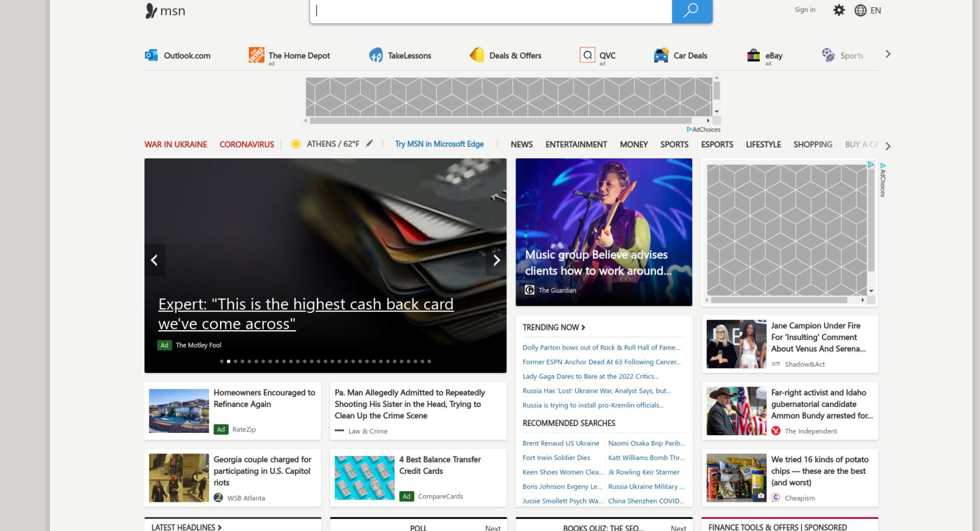Click the Cheapism source icon
This screenshot has height=531, width=980.
point(776,498)
